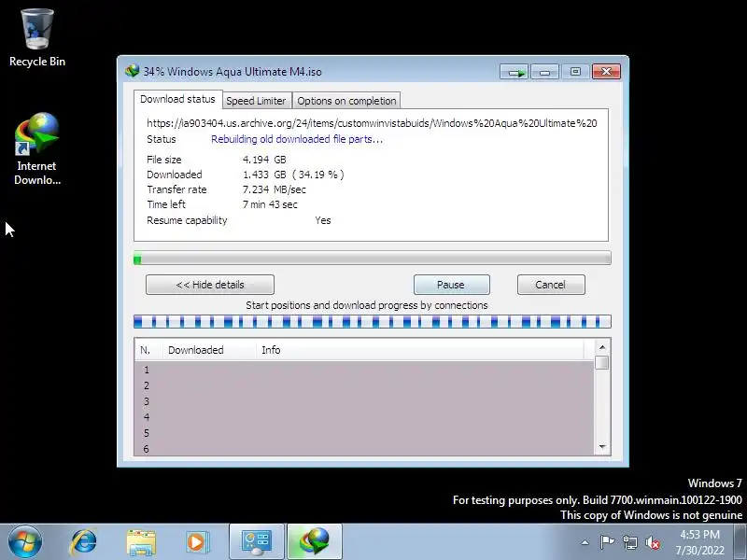Image resolution: width=747 pixels, height=560 pixels.
Task: Show hidden tray icons arrow
Action: tap(585, 542)
